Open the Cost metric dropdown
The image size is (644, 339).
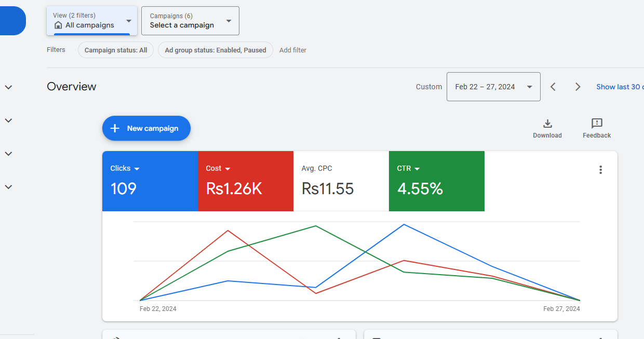tap(227, 169)
